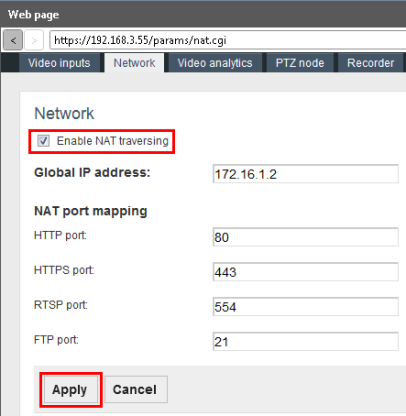Focus the URL address bar showing nat.cgi

coord(228,40)
